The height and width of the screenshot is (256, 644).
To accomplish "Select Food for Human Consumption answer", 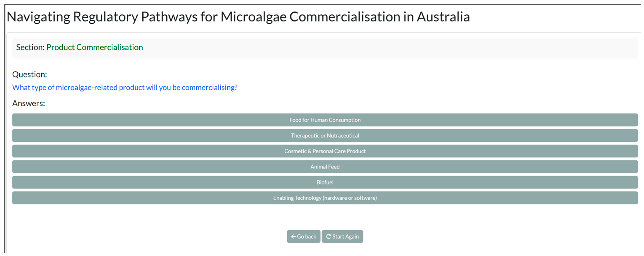I will coord(325,120).
